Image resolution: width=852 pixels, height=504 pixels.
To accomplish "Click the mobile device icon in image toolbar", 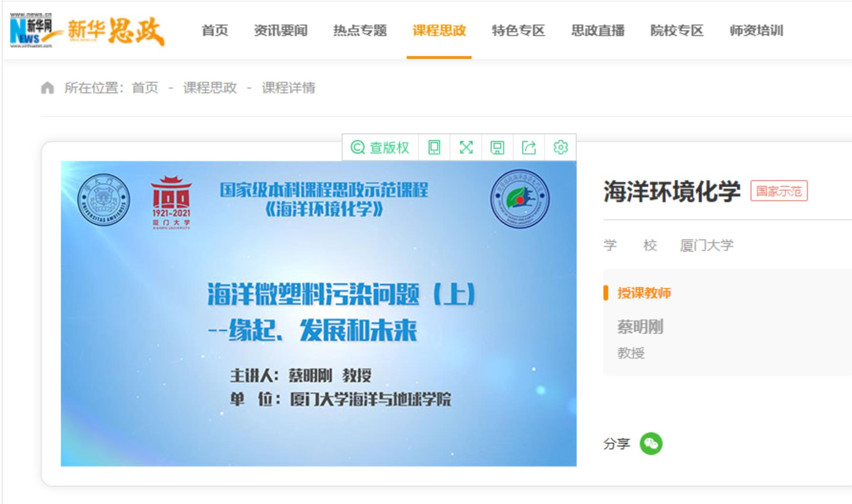I will point(434,148).
